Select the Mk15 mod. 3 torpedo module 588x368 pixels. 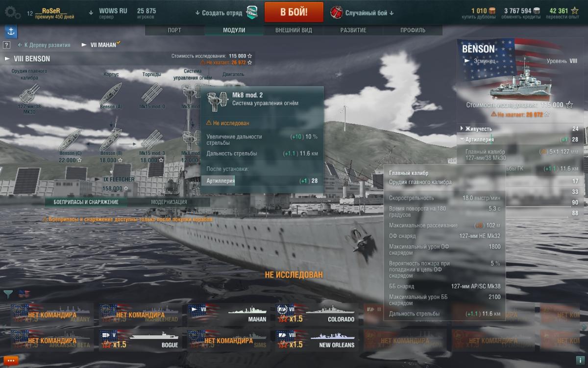click(152, 139)
